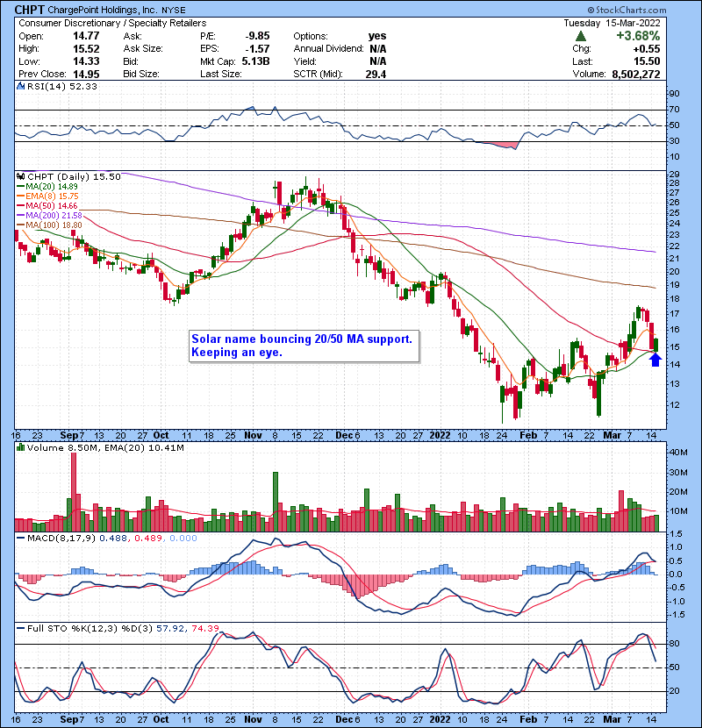702x728 pixels.
Task: Click the 40M label on the volume axis
Action: click(677, 453)
